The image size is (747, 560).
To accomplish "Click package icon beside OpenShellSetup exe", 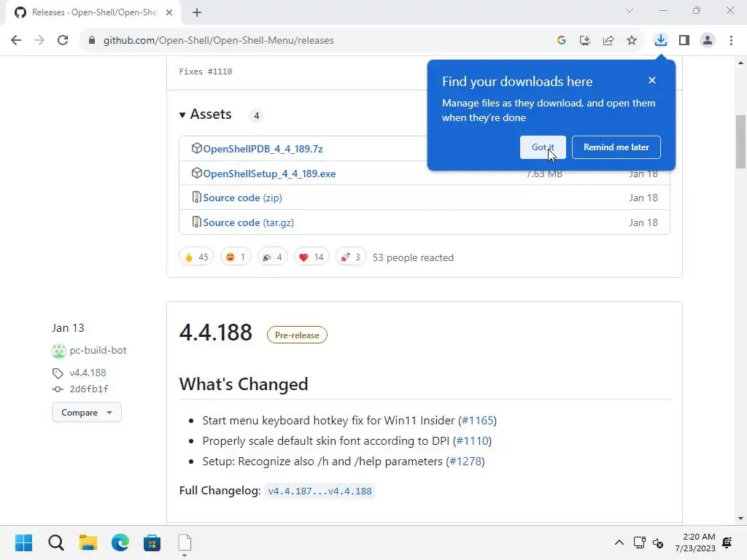I will tap(196, 173).
